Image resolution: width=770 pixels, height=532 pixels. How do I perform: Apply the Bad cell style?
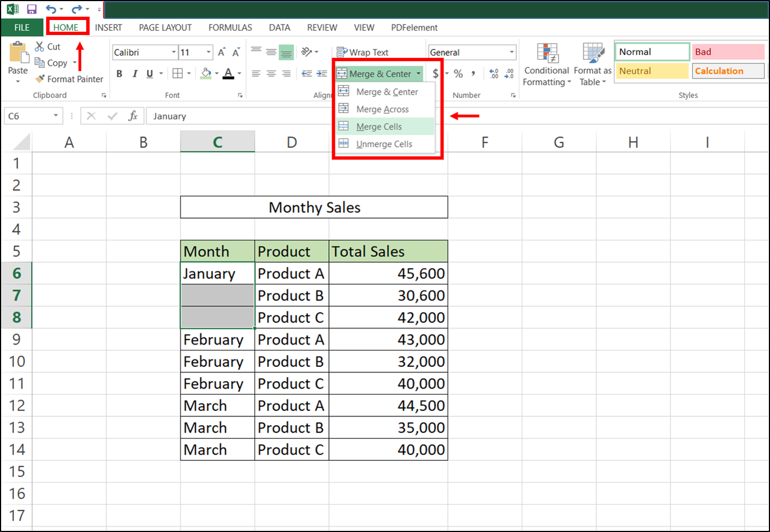coord(728,52)
